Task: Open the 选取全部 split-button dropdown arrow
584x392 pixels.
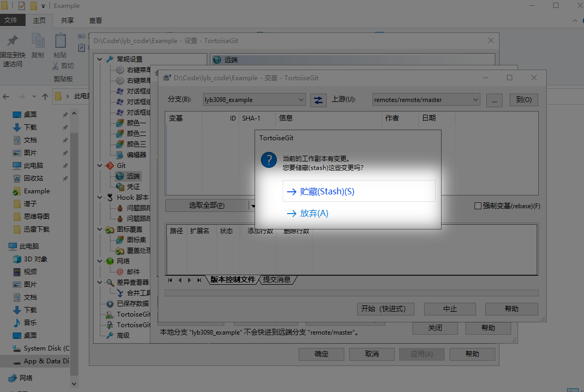Action: (252, 206)
